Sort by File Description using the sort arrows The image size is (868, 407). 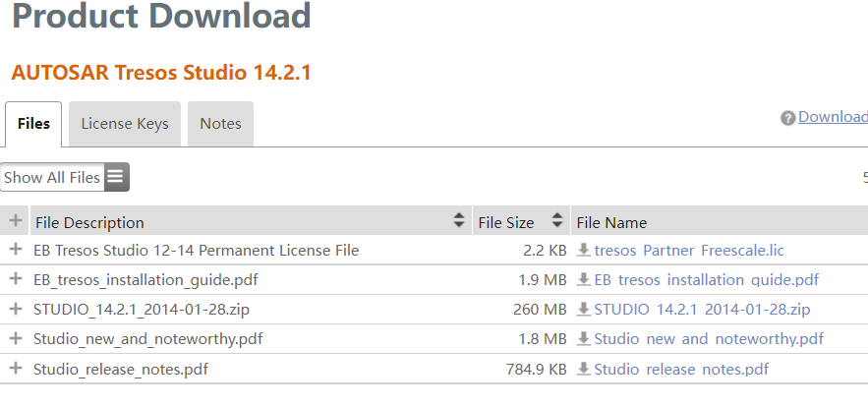(x=458, y=221)
